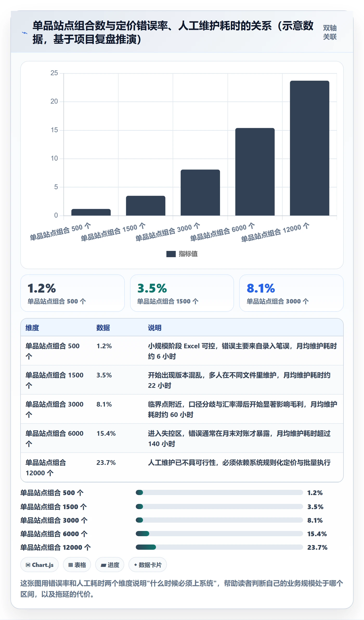Click the progress bar for 12000 个 (23.7%)
The height and width of the screenshot is (620, 364).
point(219,547)
